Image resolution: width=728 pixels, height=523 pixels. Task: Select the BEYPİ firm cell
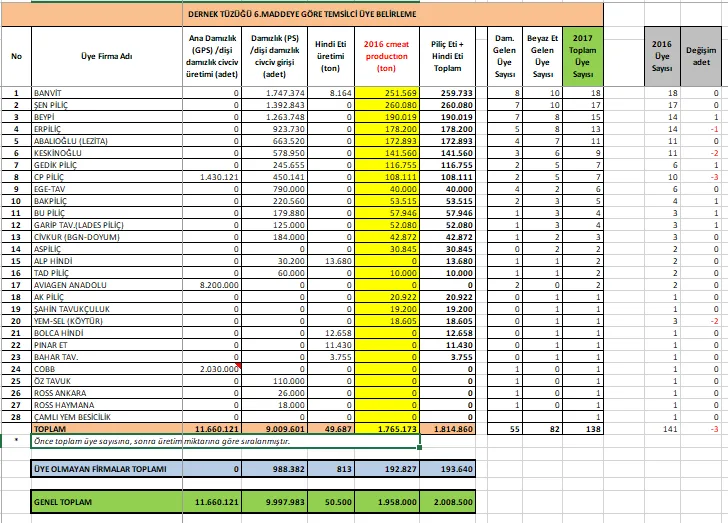tap(107, 117)
